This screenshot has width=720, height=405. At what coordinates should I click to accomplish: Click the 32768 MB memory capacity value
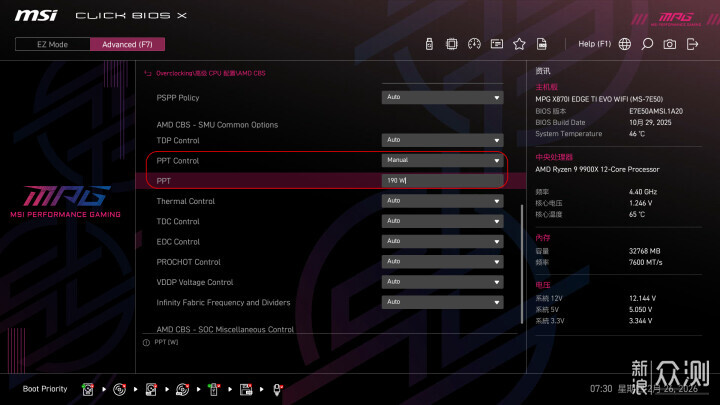[x=644, y=251]
